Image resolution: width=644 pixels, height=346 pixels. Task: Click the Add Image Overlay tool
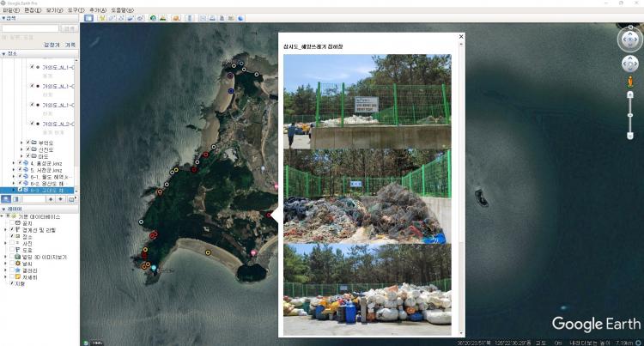click(x=131, y=18)
